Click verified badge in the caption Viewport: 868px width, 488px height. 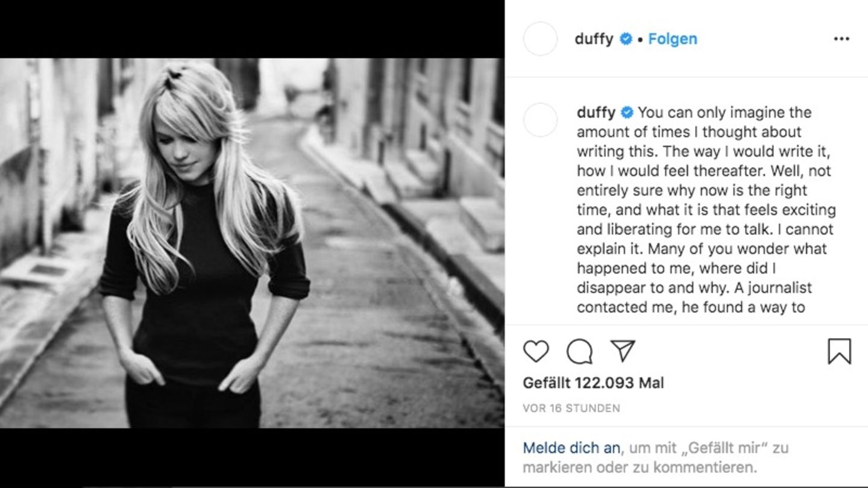[x=627, y=113]
